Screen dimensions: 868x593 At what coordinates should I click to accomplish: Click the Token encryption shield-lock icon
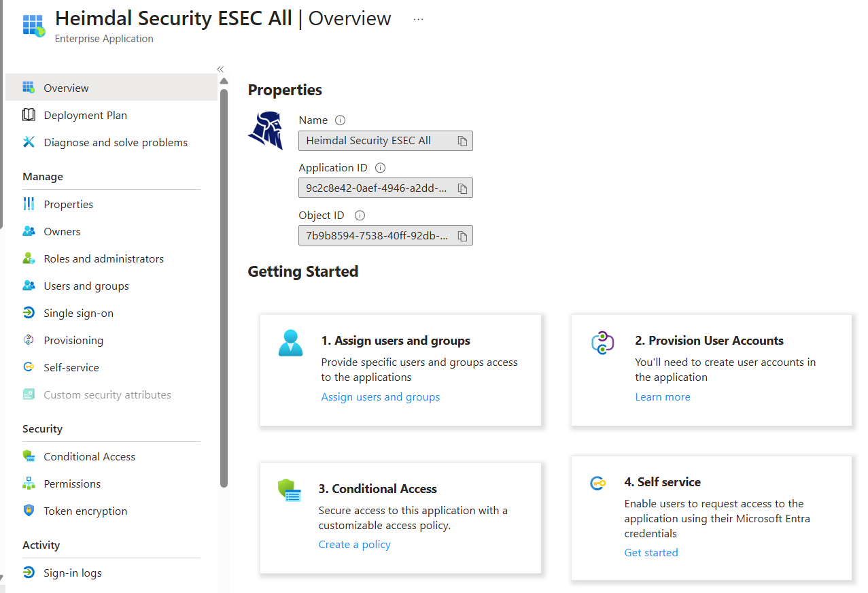(29, 511)
